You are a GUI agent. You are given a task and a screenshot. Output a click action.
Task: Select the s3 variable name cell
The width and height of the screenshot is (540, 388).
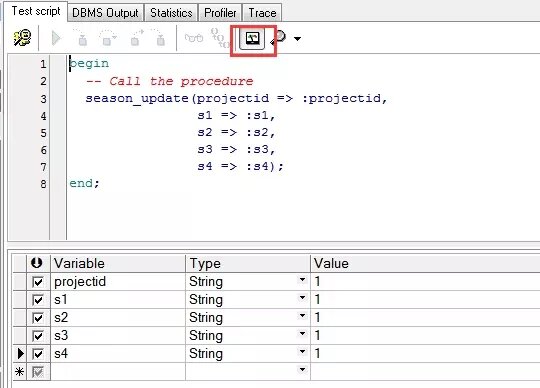(118, 336)
